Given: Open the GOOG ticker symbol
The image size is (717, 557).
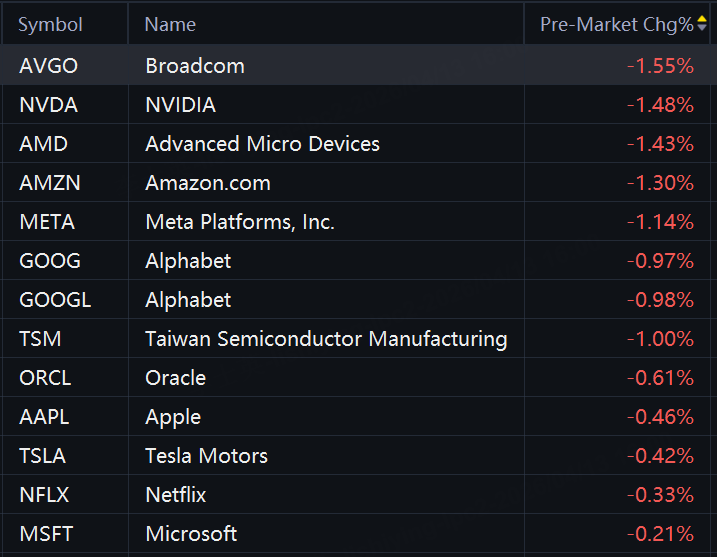Looking at the screenshot, I should coord(50,261).
